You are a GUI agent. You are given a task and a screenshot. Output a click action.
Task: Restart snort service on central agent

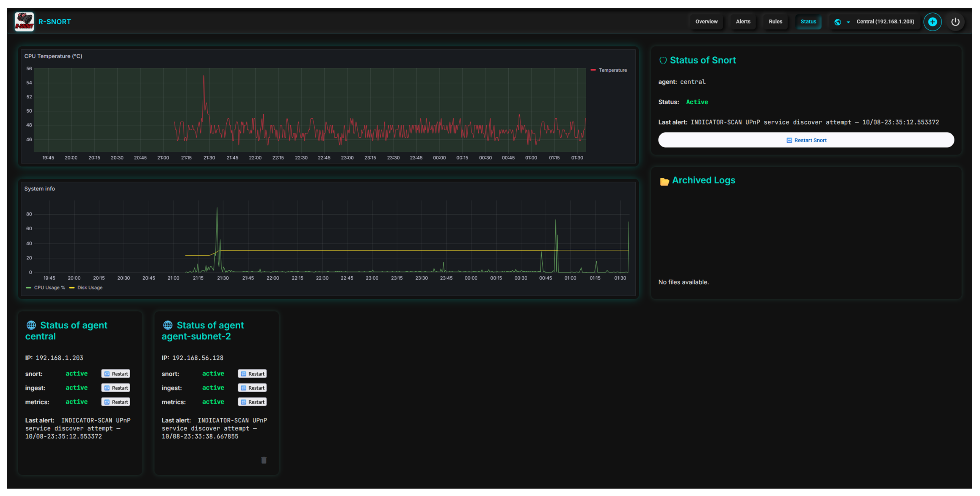coord(116,374)
